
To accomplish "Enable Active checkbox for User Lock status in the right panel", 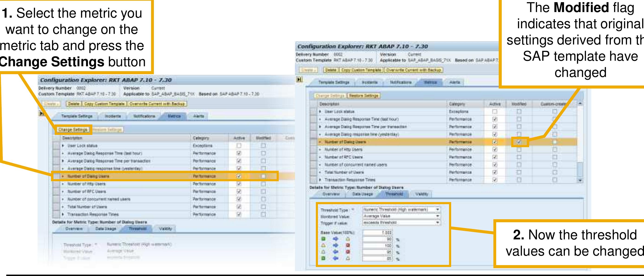I will click(x=495, y=111).
